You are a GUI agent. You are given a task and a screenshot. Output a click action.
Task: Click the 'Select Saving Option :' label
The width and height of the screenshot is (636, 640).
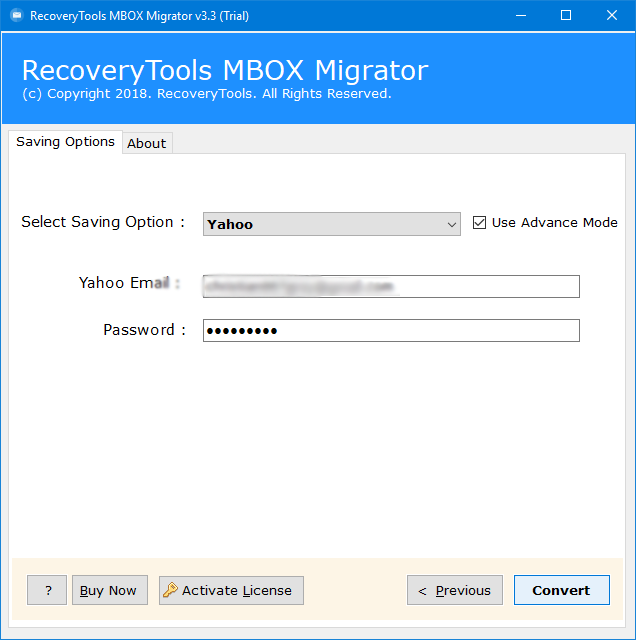(x=103, y=222)
